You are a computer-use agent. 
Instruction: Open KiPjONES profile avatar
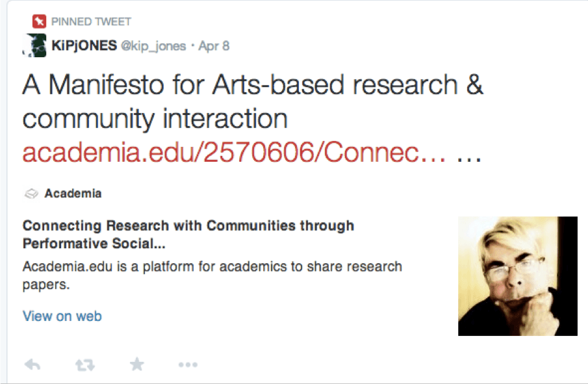pyautogui.click(x=34, y=45)
